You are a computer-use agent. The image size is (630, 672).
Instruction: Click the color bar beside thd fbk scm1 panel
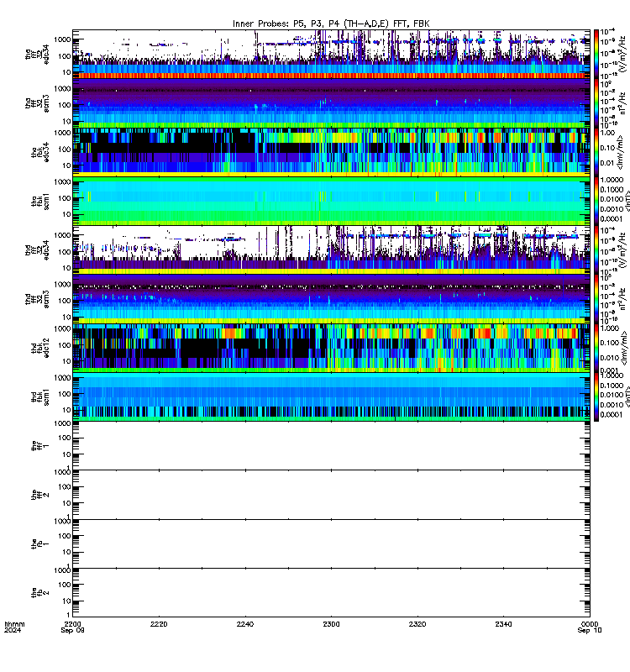coord(596,396)
